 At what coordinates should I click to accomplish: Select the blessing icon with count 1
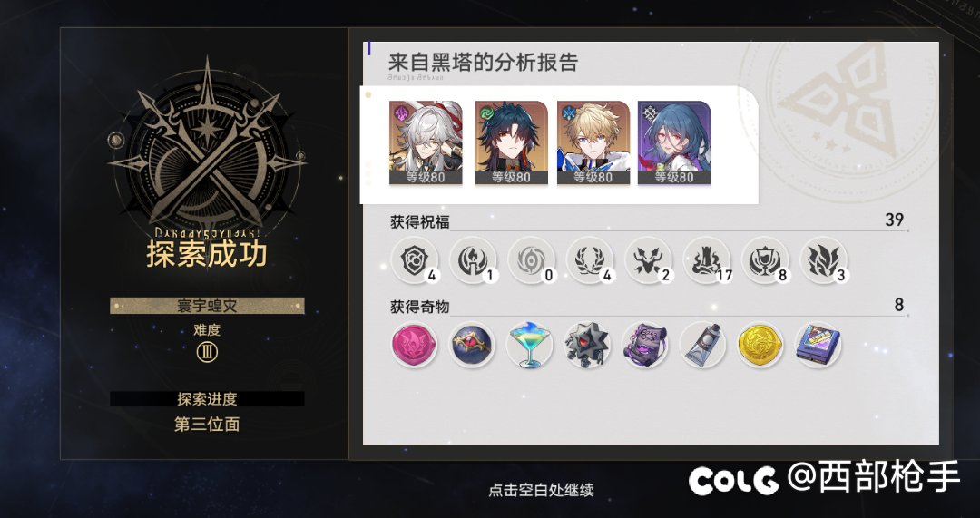tap(473, 260)
